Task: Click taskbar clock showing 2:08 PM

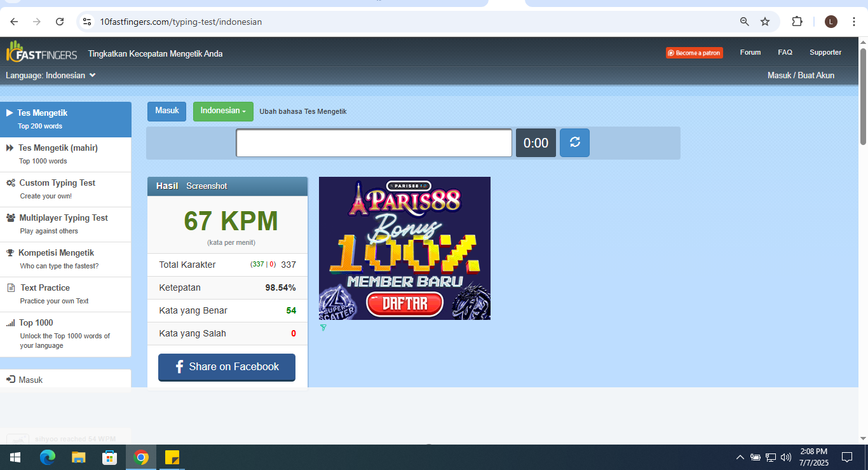Action: (x=813, y=457)
